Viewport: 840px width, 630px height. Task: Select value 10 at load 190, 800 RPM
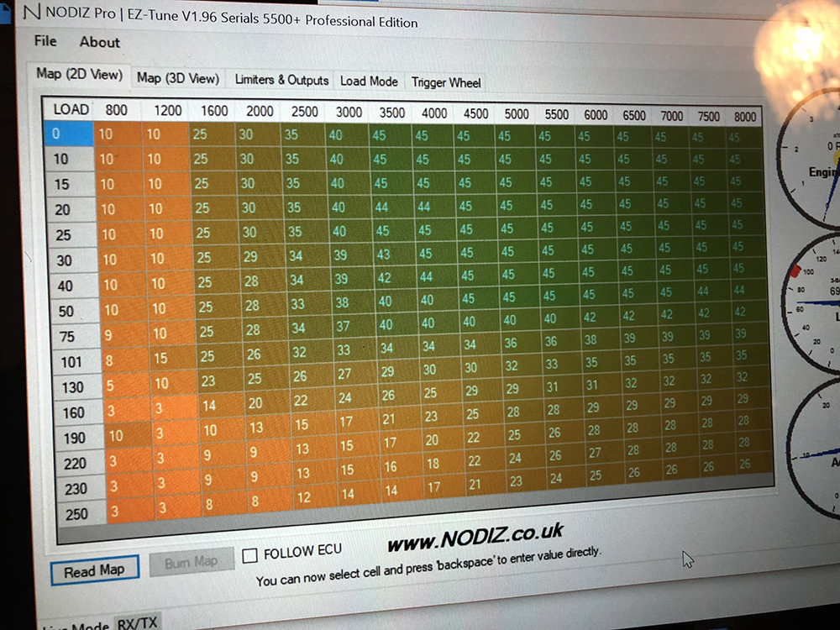[x=129, y=436]
